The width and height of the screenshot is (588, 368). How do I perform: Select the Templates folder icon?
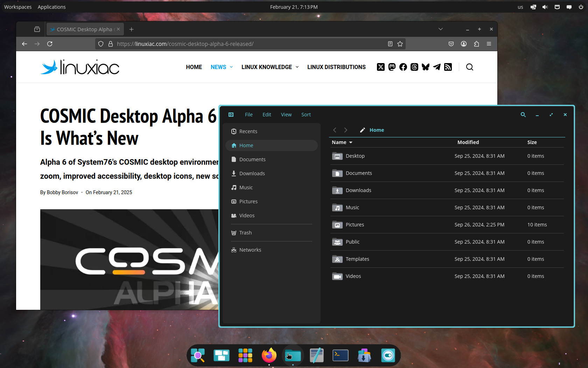[x=337, y=259]
